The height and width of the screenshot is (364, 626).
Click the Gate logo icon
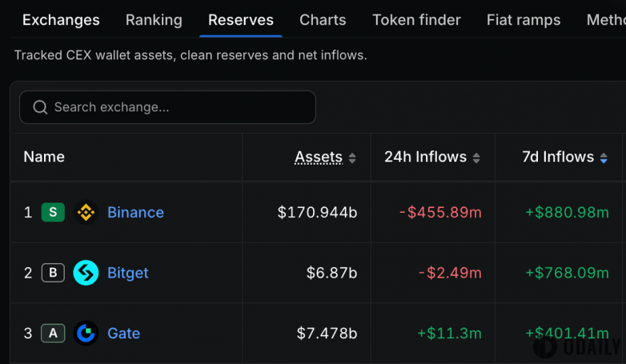click(86, 334)
